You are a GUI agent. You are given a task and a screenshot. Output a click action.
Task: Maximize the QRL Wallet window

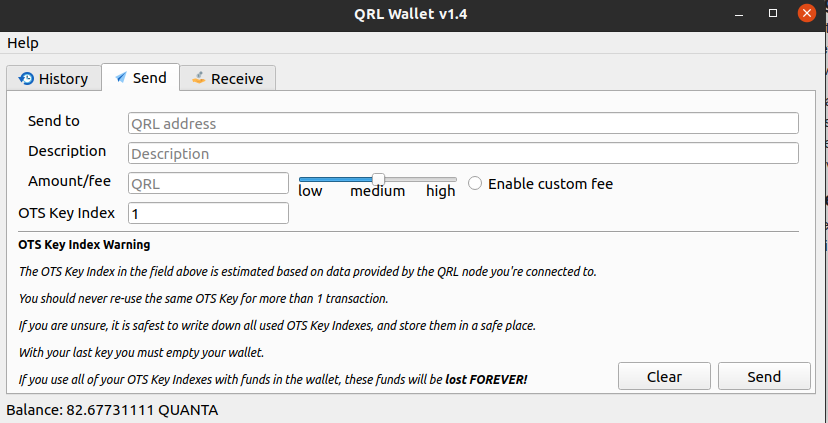(x=773, y=14)
